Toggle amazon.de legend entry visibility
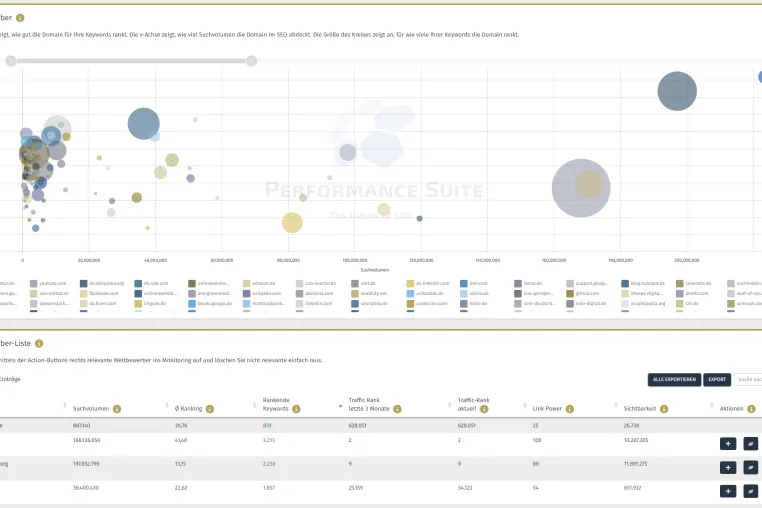Viewport: 762px width, 508px height. [259, 283]
